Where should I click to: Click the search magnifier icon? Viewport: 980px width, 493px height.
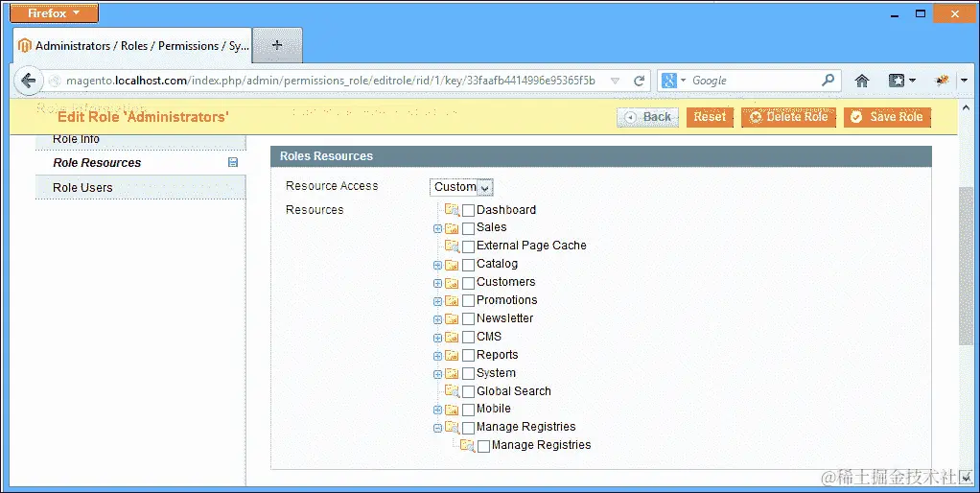click(828, 80)
